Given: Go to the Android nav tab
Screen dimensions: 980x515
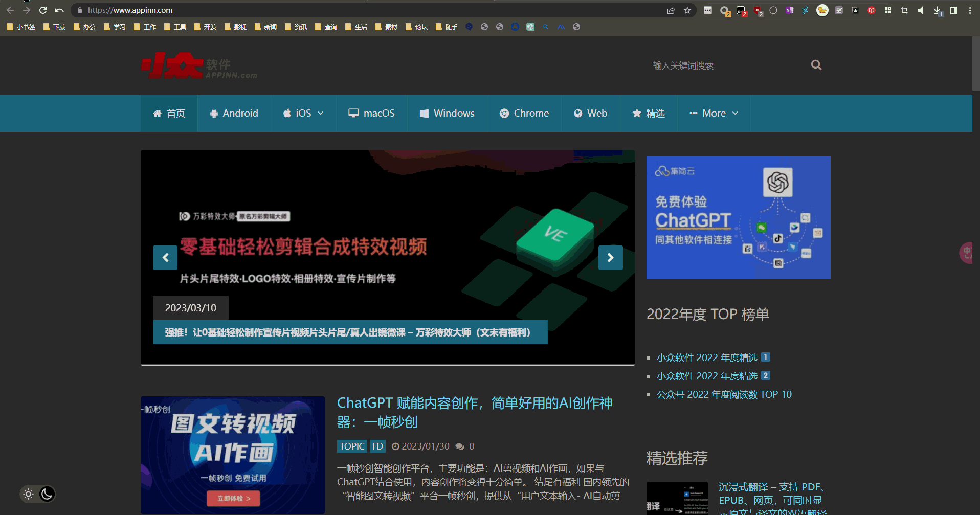Looking at the screenshot, I should tap(234, 114).
